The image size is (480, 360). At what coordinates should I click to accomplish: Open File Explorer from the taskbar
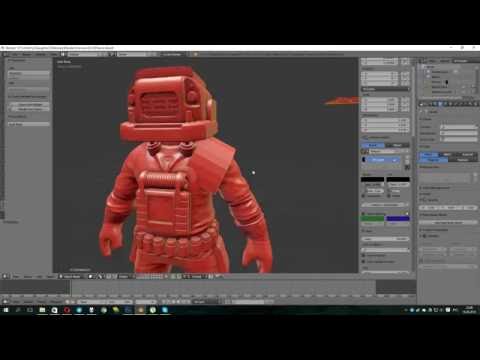[x=42, y=310]
